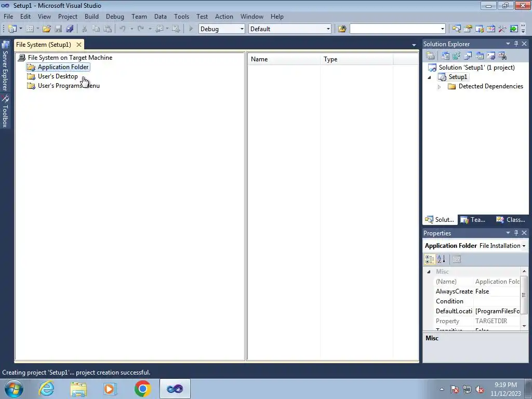Image resolution: width=532 pixels, height=399 pixels.
Task: Open the Toolbar Options overflow arrow
Action: 523,29
